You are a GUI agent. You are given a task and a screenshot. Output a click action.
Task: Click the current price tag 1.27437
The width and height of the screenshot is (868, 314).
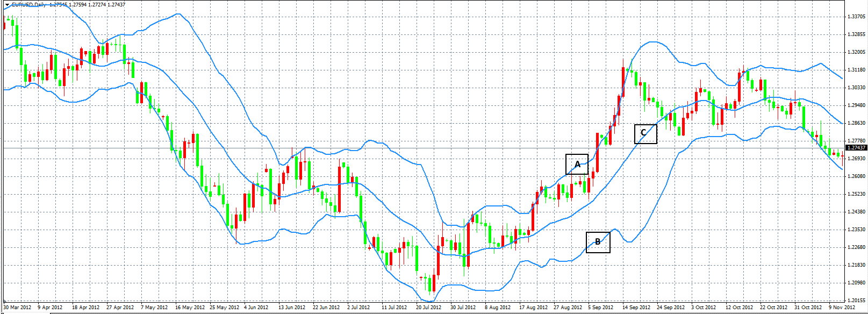(x=856, y=148)
